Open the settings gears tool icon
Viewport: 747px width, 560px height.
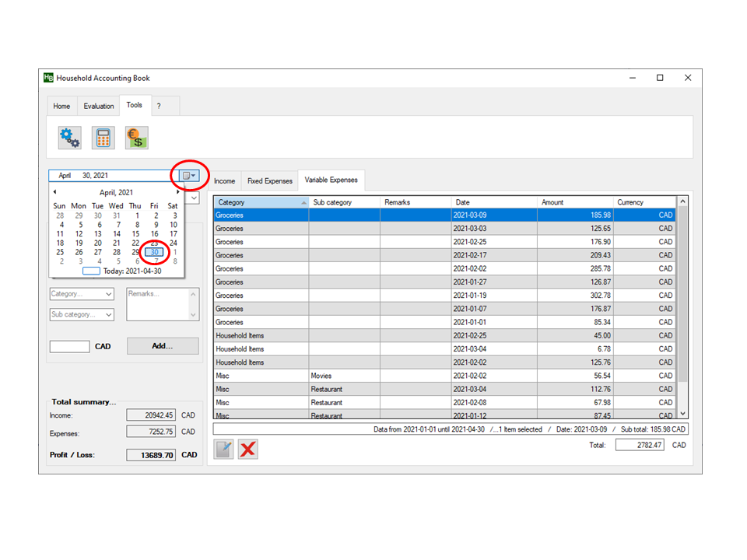tap(69, 138)
